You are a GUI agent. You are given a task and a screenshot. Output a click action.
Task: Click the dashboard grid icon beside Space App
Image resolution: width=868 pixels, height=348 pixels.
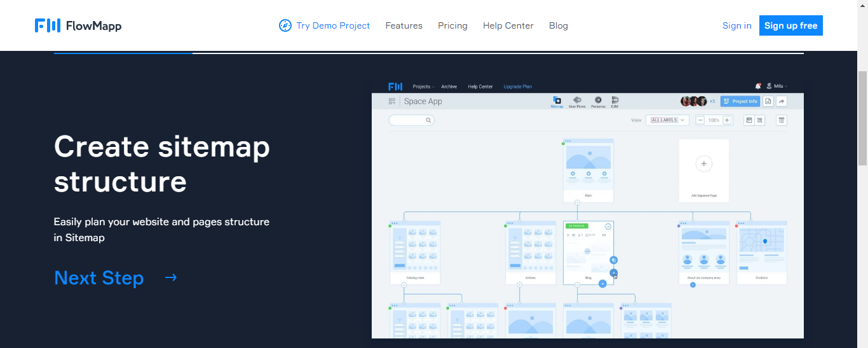coord(392,101)
